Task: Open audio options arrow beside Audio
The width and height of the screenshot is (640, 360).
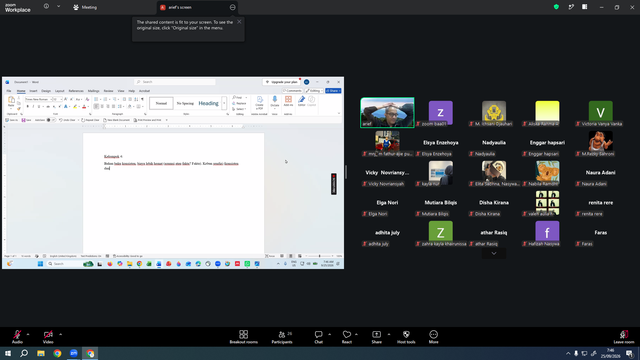Action: click(28, 334)
